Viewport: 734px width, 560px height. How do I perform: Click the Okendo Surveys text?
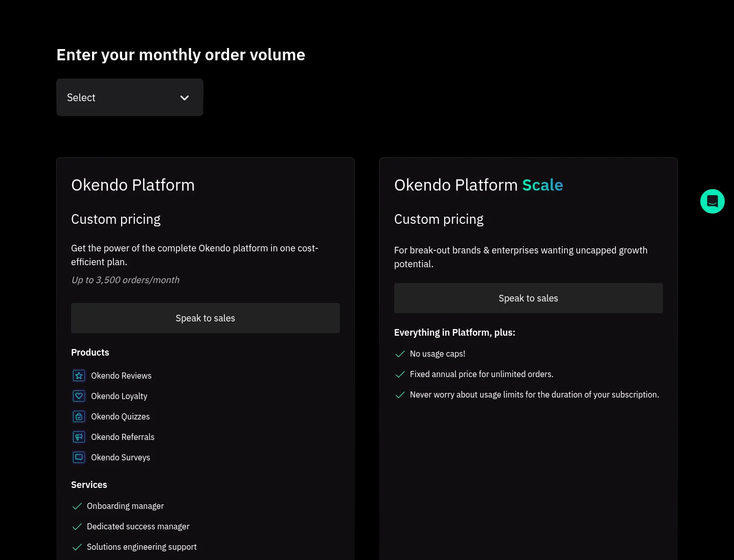pos(121,457)
